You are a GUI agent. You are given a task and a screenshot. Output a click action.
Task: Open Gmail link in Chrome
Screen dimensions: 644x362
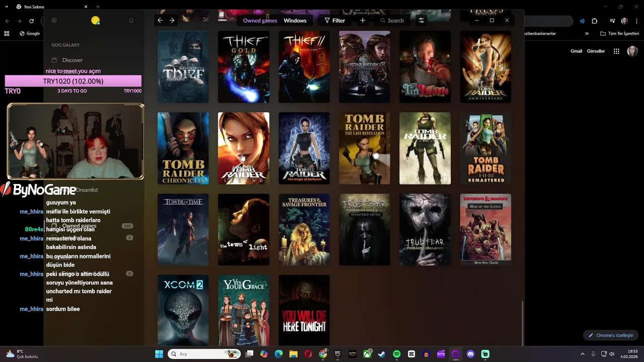tap(576, 51)
